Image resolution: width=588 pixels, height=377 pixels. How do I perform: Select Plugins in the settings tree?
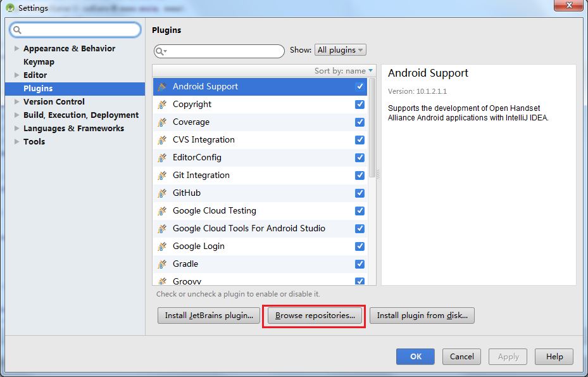tap(75, 89)
